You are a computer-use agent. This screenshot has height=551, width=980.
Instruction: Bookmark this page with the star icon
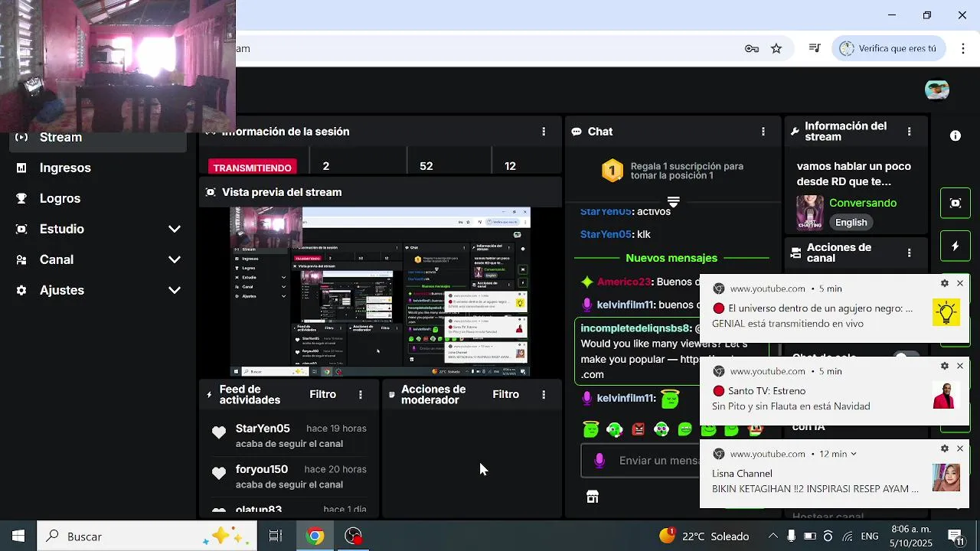(776, 48)
